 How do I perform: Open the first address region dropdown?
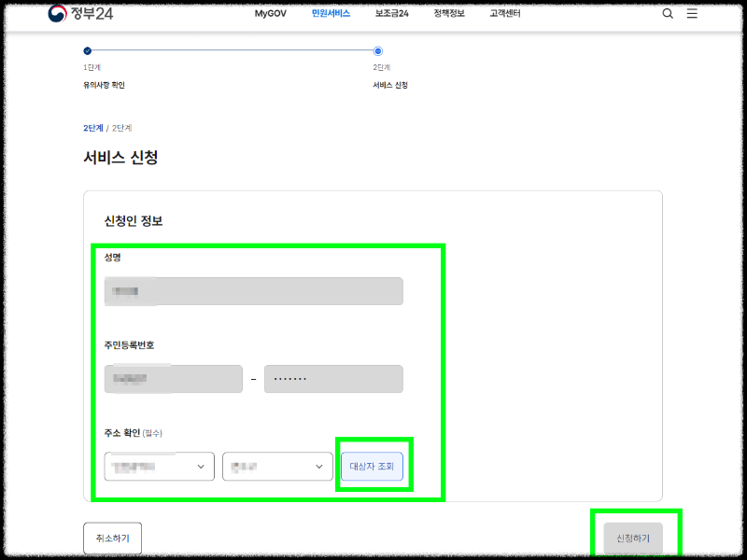(159, 466)
